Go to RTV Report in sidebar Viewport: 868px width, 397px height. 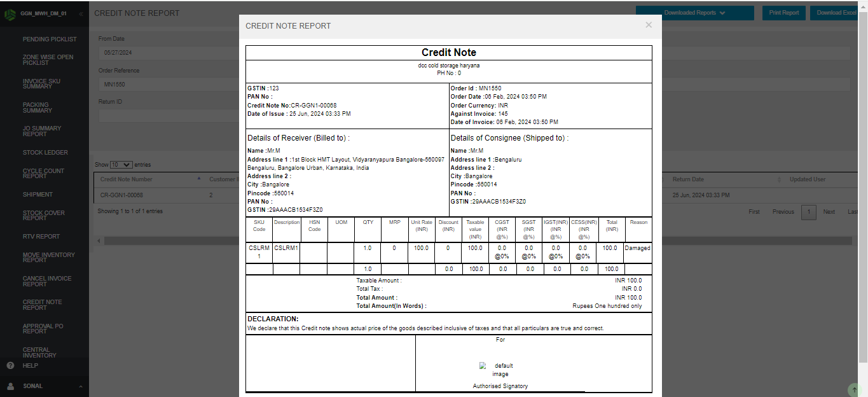coord(41,237)
